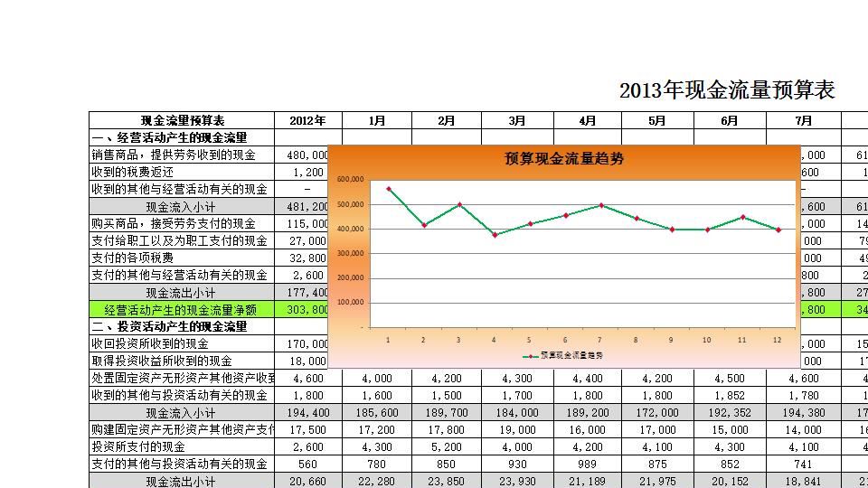Select the 17,500 cell in 2012年 column
Image resolution: width=868 pixels, height=488 pixels.
307,430
